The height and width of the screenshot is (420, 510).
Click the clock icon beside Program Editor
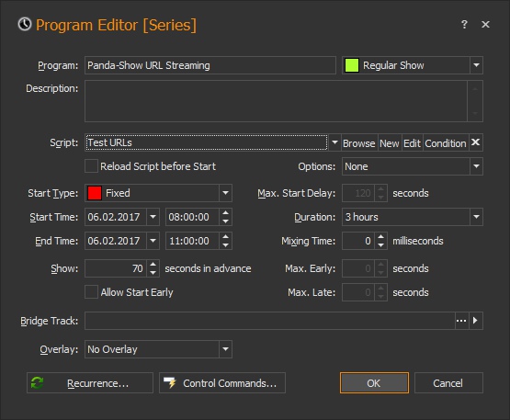point(25,25)
